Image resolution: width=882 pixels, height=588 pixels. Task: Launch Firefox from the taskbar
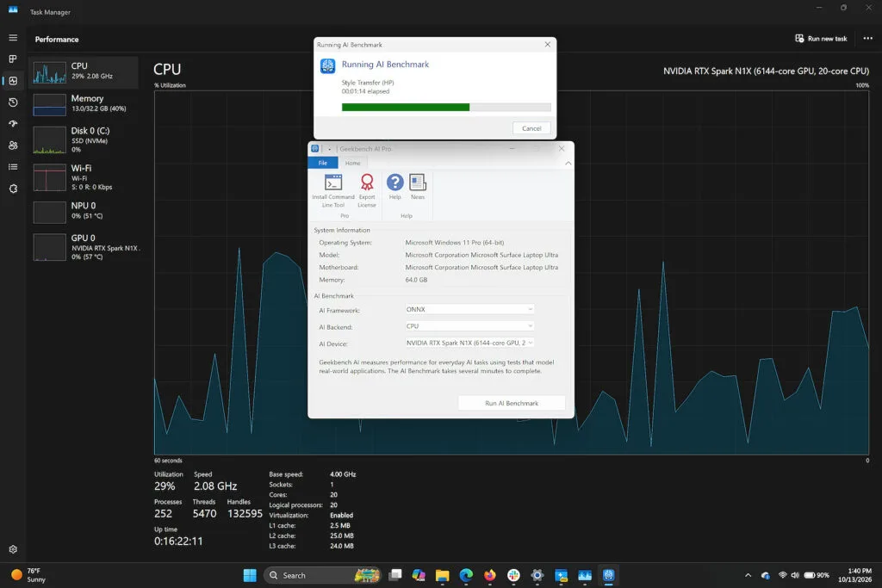coord(490,575)
